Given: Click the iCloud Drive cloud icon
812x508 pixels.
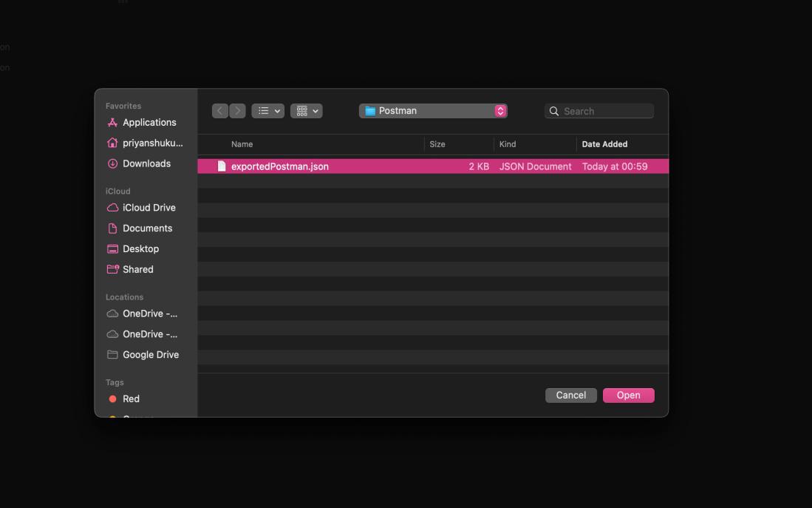Looking at the screenshot, I should coord(112,207).
